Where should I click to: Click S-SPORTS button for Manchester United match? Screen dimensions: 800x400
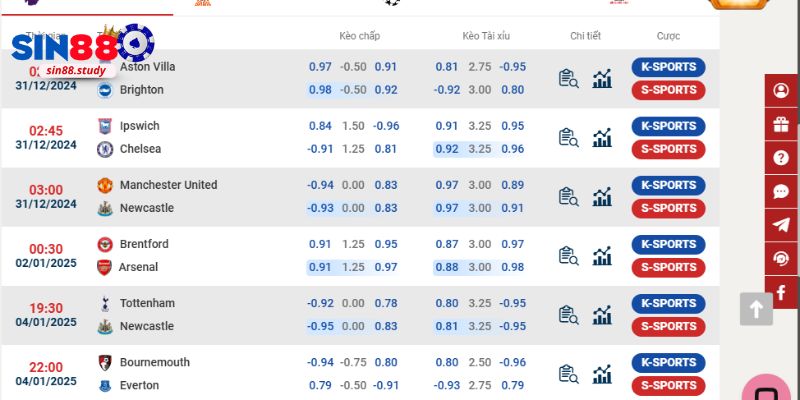pyautogui.click(x=668, y=209)
